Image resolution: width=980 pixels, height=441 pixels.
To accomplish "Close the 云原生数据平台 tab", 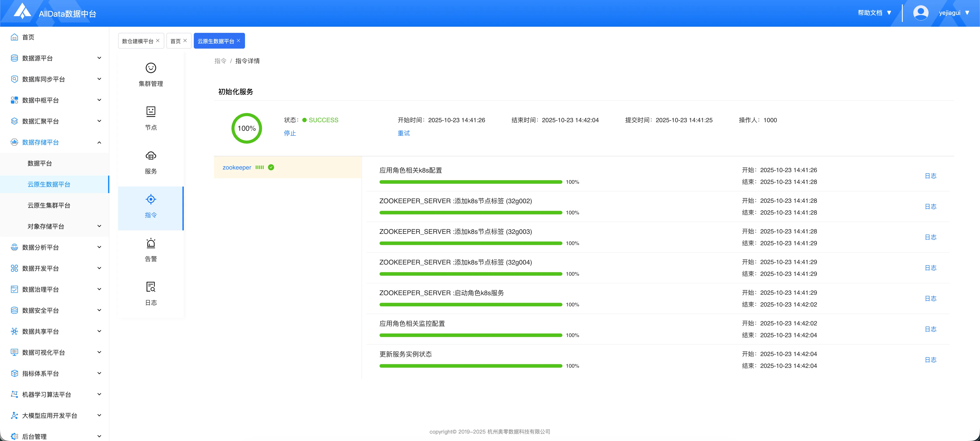I will [x=238, y=40].
